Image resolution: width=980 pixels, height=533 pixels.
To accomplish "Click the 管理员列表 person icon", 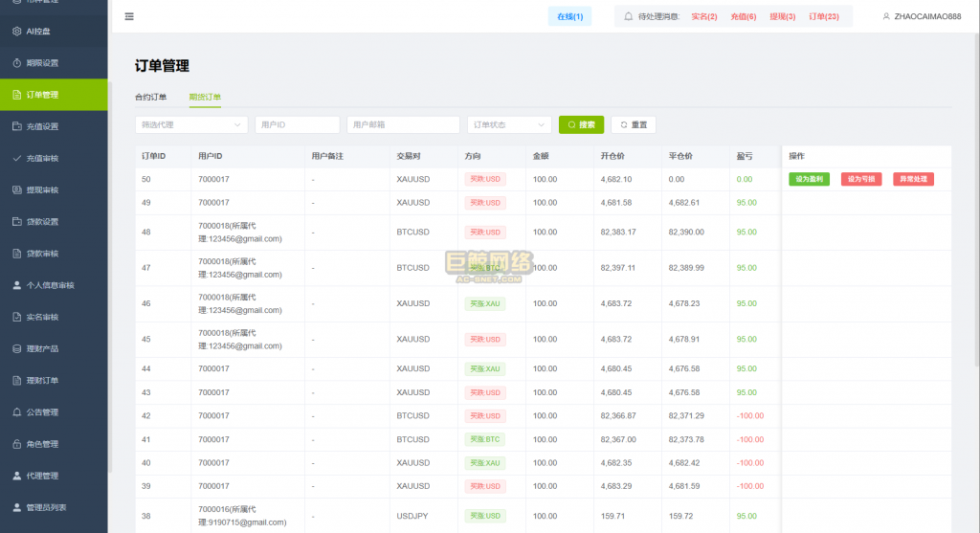I will pos(17,507).
